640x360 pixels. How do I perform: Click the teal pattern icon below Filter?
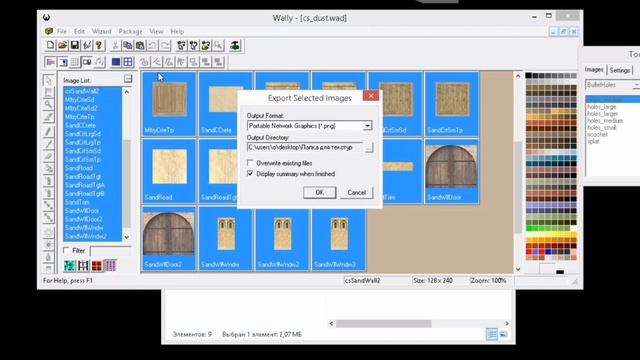pyautogui.click(x=70, y=266)
